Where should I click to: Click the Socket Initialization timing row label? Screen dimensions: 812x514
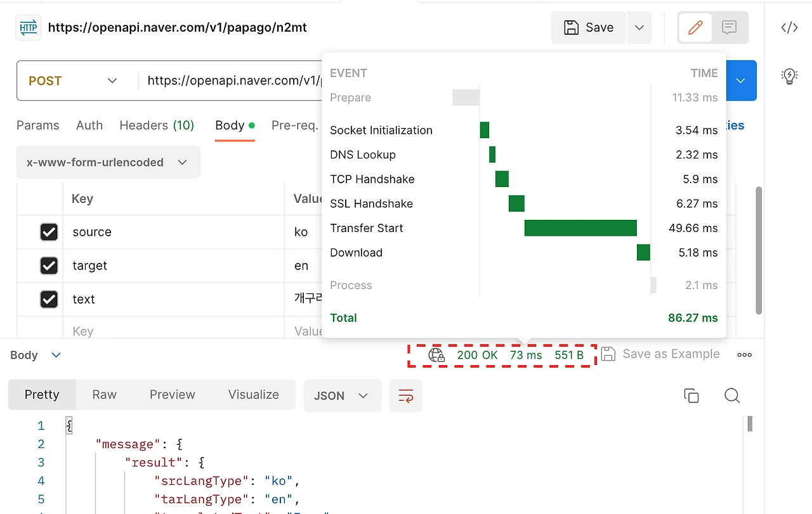click(x=381, y=130)
